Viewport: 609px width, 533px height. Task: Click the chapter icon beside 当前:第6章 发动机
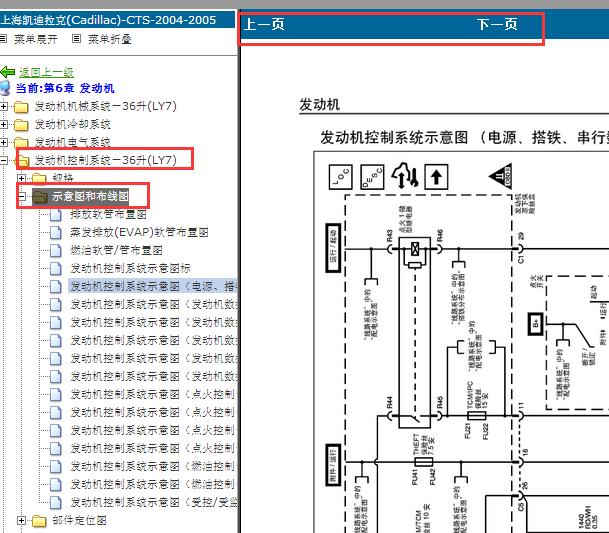[5, 89]
